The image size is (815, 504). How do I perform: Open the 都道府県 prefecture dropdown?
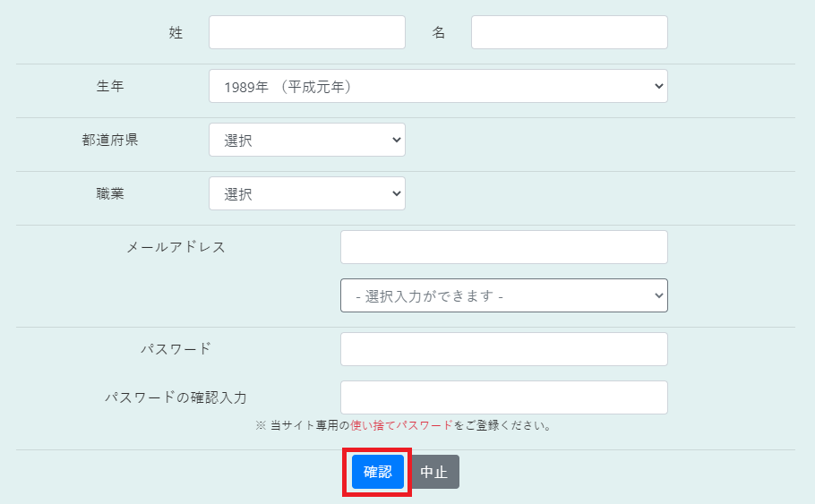(x=307, y=140)
